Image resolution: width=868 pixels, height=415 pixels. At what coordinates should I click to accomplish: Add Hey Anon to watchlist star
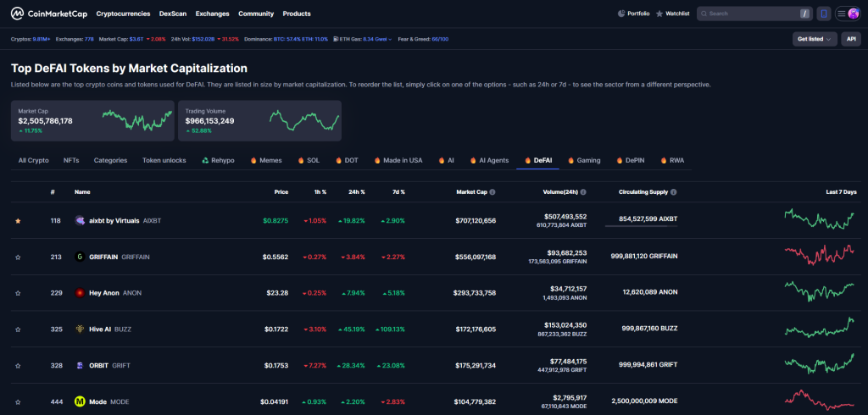coord(18,293)
